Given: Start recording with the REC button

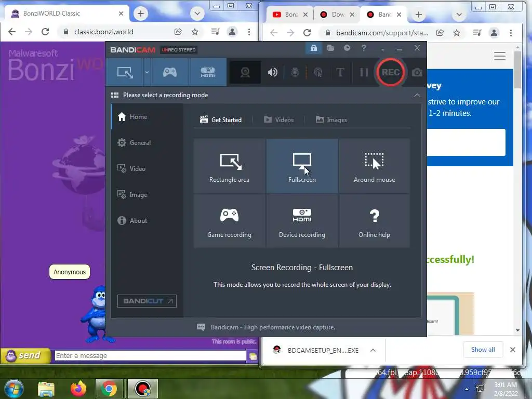Looking at the screenshot, I should [x=390, y=72].
